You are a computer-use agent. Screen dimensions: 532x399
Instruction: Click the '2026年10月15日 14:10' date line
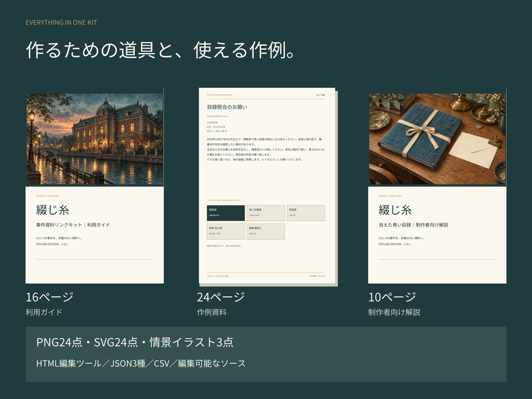pyautogui.click(x=218, y=116)
